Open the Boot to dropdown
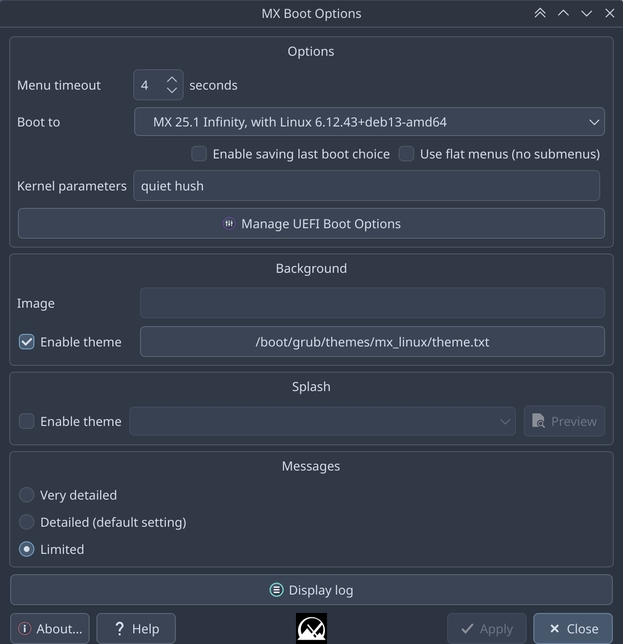The width and height of the screenshot is (623, 644). 369,122
